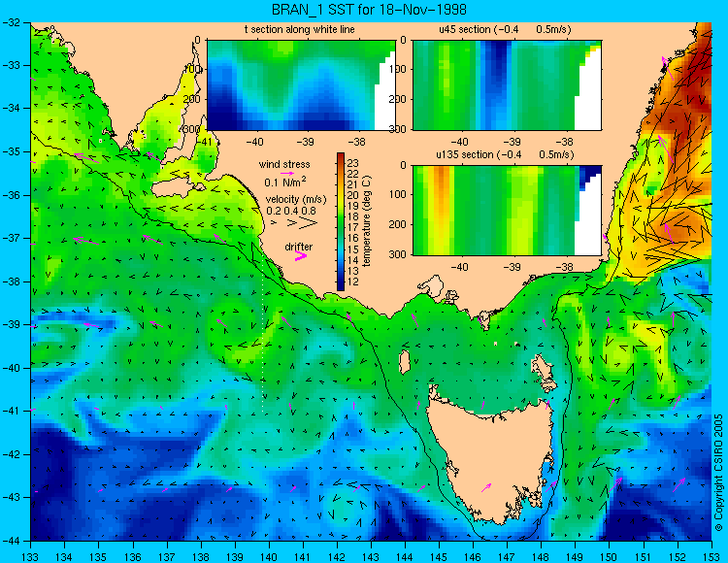
Task: Click the "23" colorbar tick value
Action: 353,163
